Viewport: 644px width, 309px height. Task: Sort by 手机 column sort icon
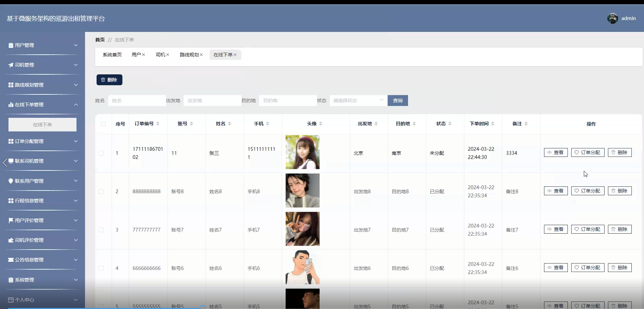point(268,124)
